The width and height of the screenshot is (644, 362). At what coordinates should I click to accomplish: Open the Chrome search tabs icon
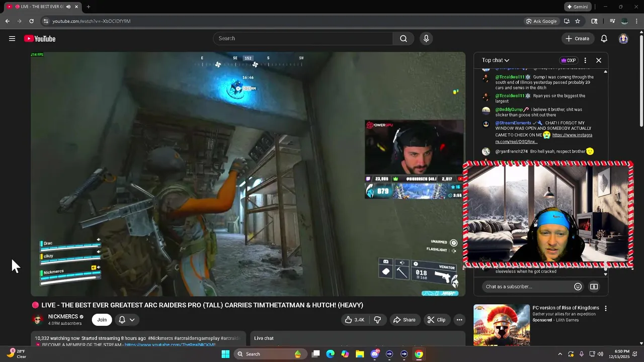(594, 21)
